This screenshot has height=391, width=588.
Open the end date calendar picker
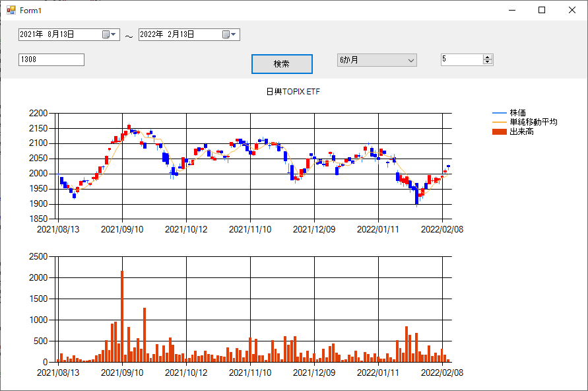[x=229, y=35]
